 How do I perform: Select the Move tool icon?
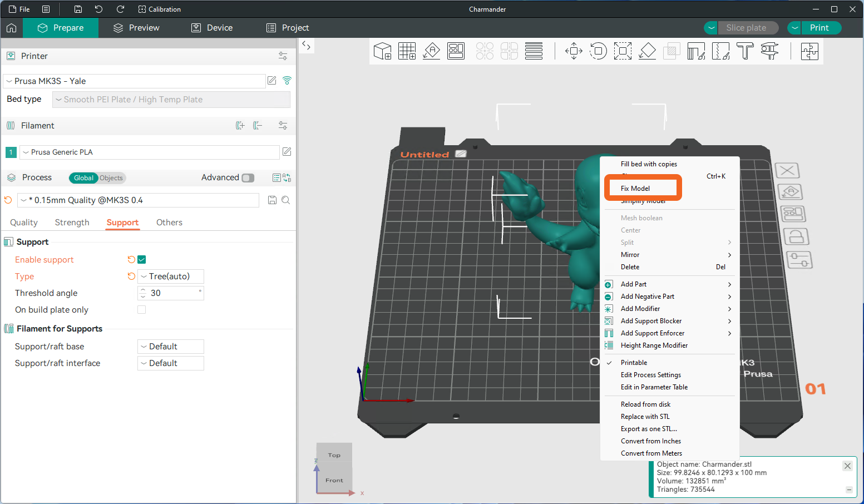click(x=574, y=51)
